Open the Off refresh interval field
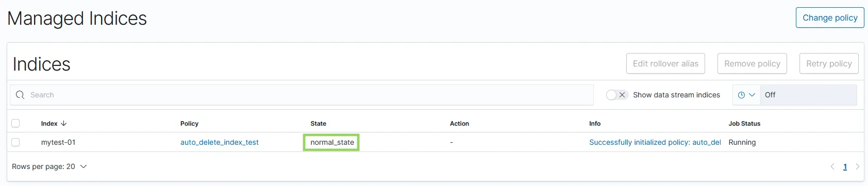Screen dimensions: 868x186 coord(808,95)
